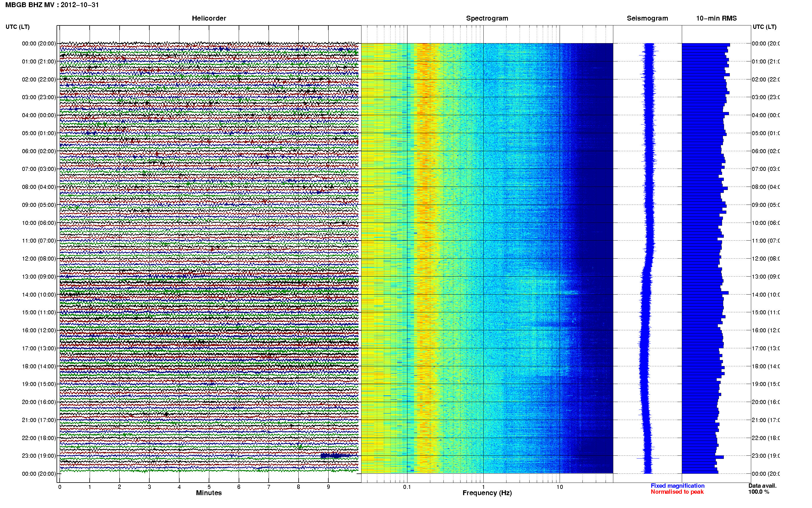Click the "100.0 %" data availability value
Viewport: 812px width, 508px height.
(x=759, y=492)
